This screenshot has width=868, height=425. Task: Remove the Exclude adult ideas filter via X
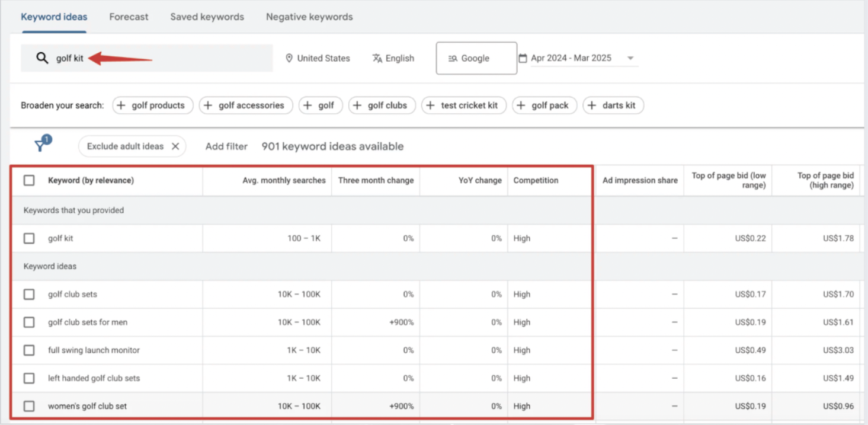tap(175, 146)
